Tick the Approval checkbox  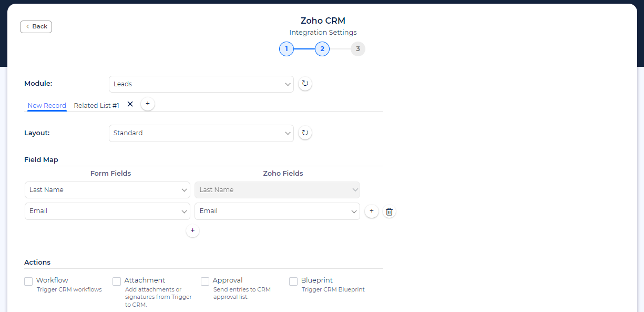point(205,281)
